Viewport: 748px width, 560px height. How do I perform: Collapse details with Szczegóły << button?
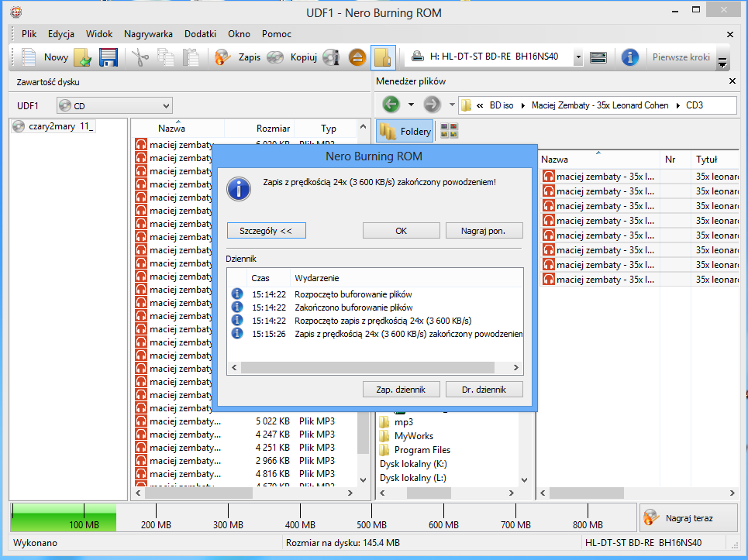[x=266, y=231]
